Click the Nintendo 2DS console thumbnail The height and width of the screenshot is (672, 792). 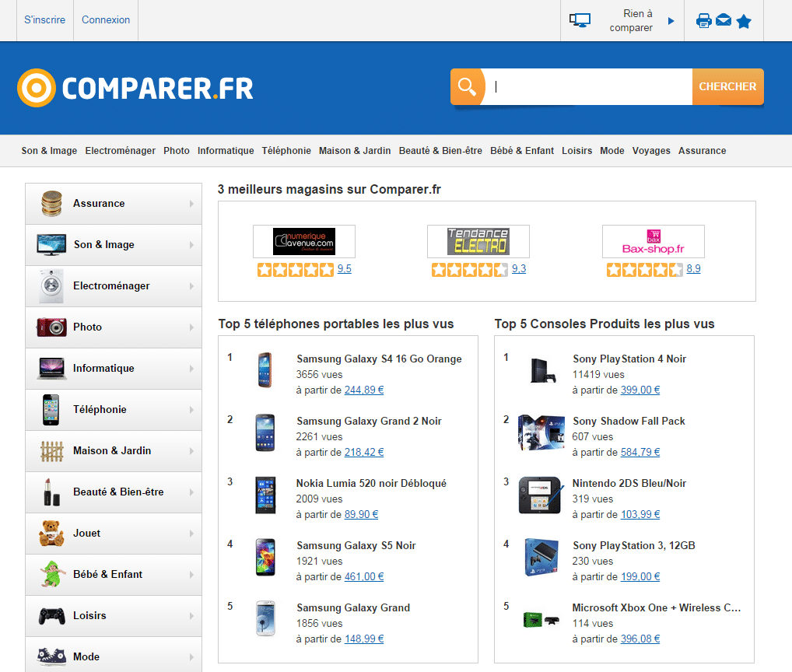point(541,495)
